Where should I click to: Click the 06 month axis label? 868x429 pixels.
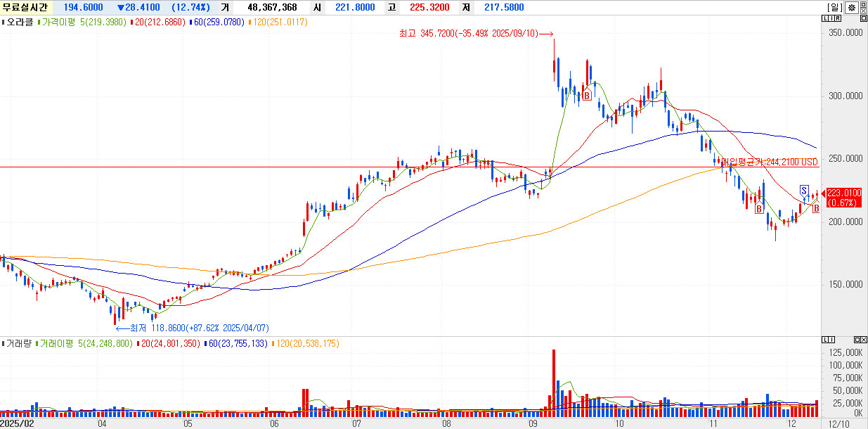pyautogui.click(x=273, y=423)
